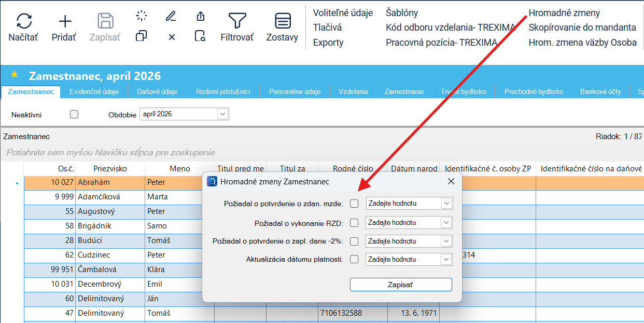
Task: Enable the Neaktívni checkbox
Action: pos(74,114)
